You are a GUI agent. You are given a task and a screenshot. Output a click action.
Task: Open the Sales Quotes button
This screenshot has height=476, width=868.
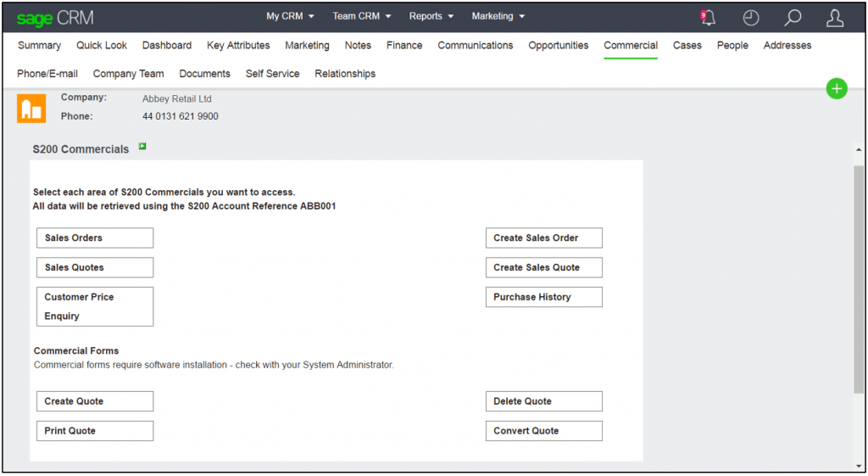click(95, 267)
